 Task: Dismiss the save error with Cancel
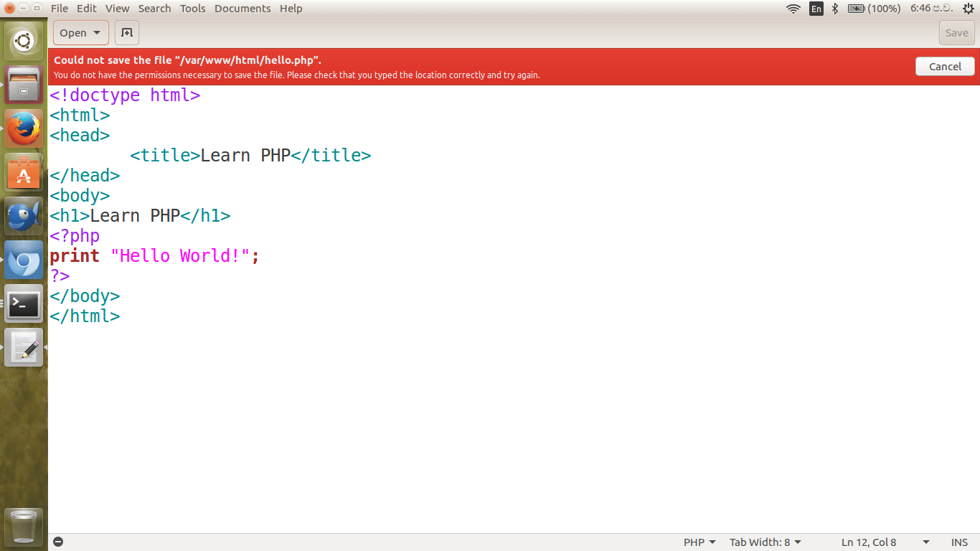tap(945, 67)
